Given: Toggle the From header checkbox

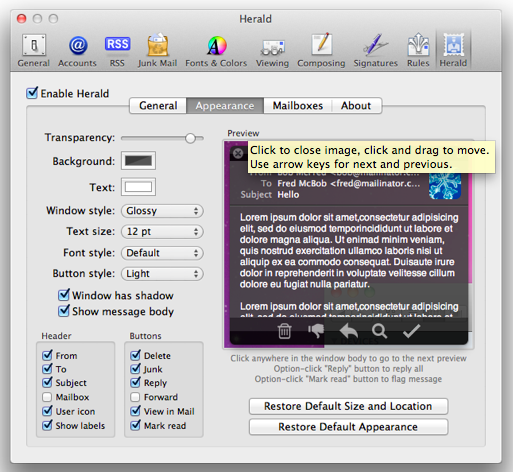Looking at the screenshot, I should click(47, 355).
